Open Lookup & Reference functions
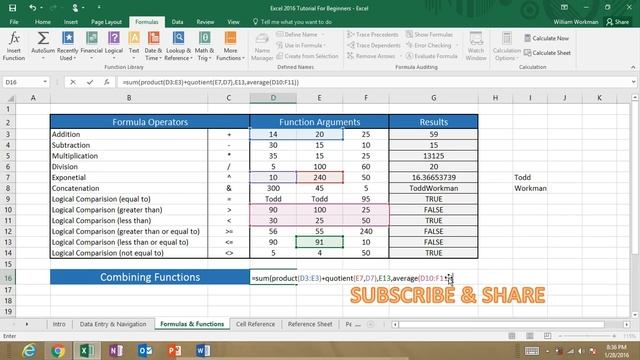The image size is (640, 360). point(178,47)
